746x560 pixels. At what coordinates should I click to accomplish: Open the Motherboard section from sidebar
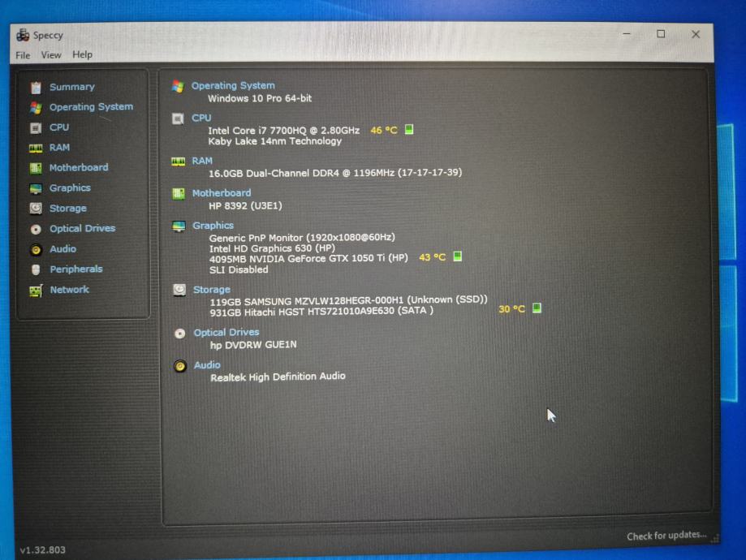pos(79,167)
